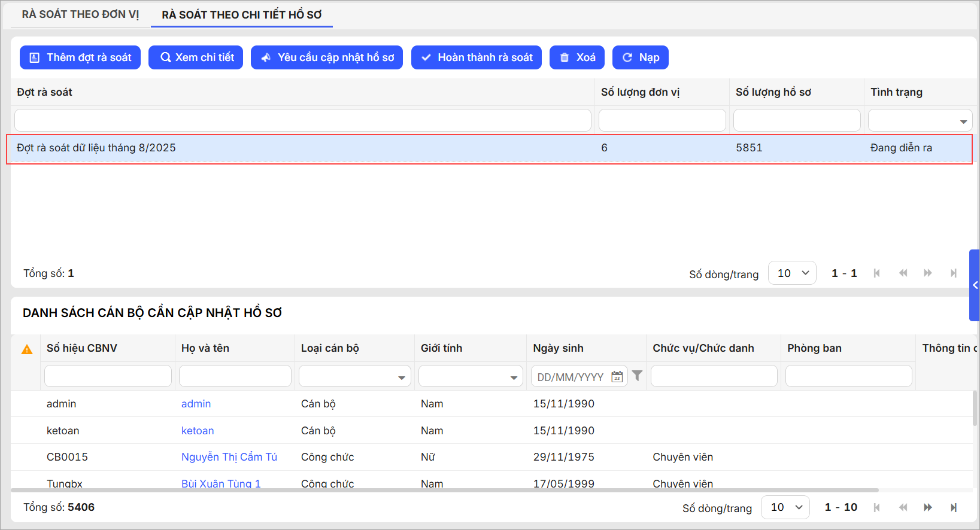Image resolution: width=980 pixels, height=530 pixels.
Task: Open the Bùi Xuân Tùng 1 link
Action: [221, 483]
